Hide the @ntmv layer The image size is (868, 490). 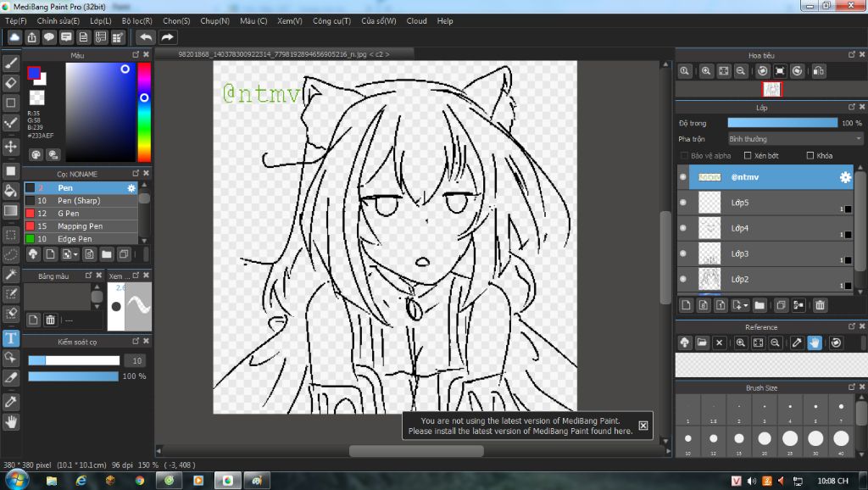[683, 177]
